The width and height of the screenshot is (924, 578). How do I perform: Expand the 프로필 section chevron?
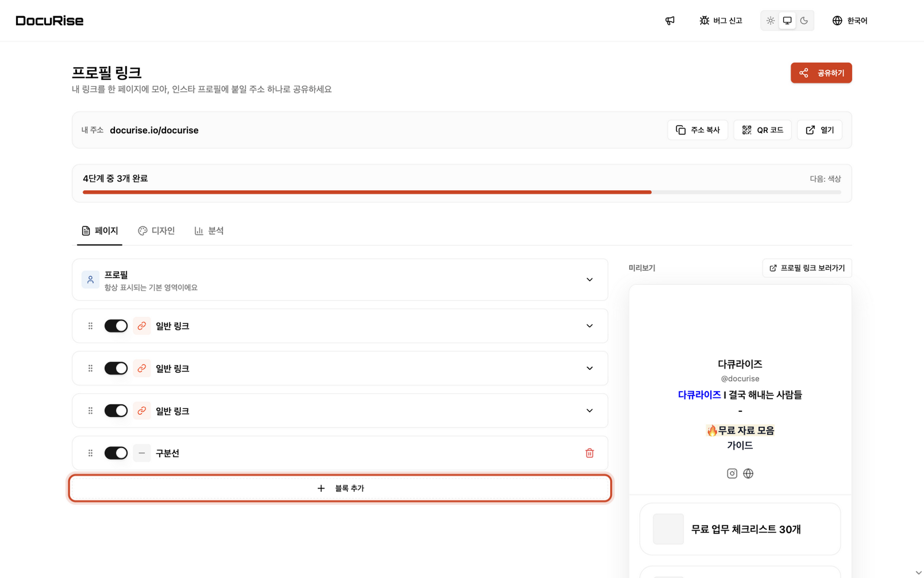589,279
